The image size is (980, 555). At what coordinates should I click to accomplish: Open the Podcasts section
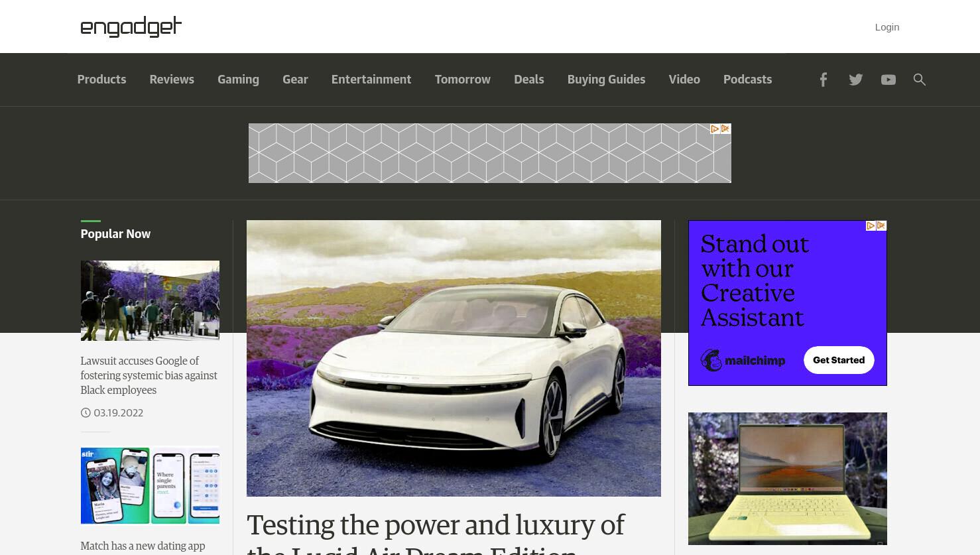pos(747,80)
